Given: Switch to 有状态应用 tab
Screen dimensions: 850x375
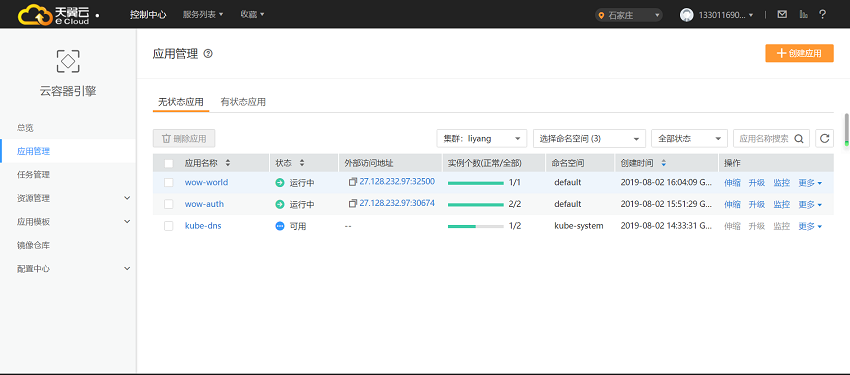Looking at the screenshot, I should coord(243,102).
